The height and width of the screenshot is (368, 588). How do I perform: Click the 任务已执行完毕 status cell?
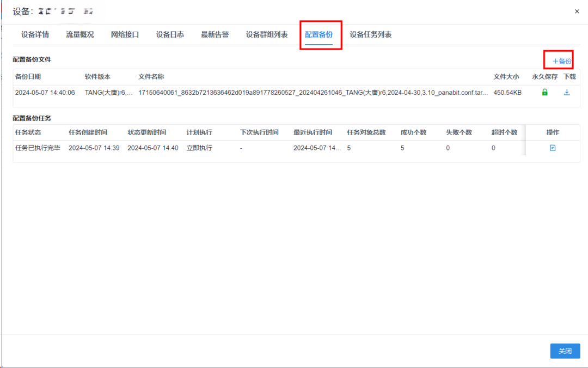[x=38, y=148]
